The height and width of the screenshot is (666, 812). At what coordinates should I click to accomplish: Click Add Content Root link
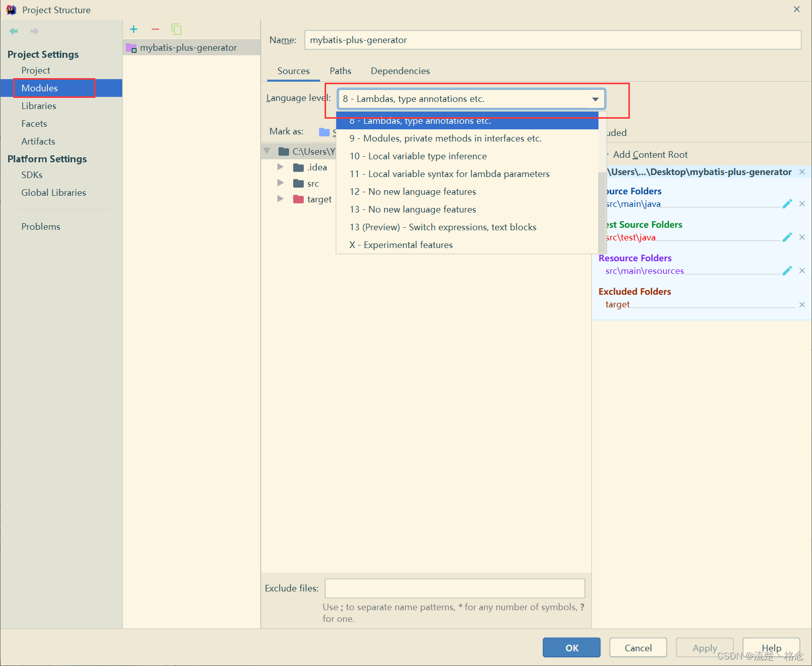[650, 155]
